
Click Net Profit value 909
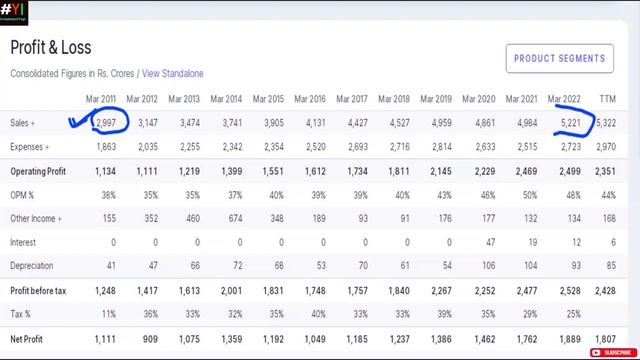tap(150, 339)
